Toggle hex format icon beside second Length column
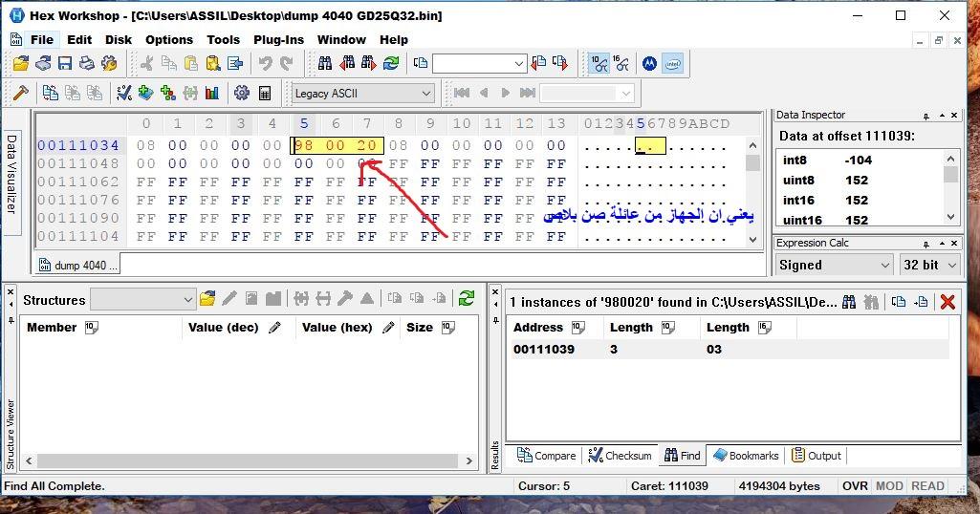This screenshot has height=514, width=980. click(765, 328)
